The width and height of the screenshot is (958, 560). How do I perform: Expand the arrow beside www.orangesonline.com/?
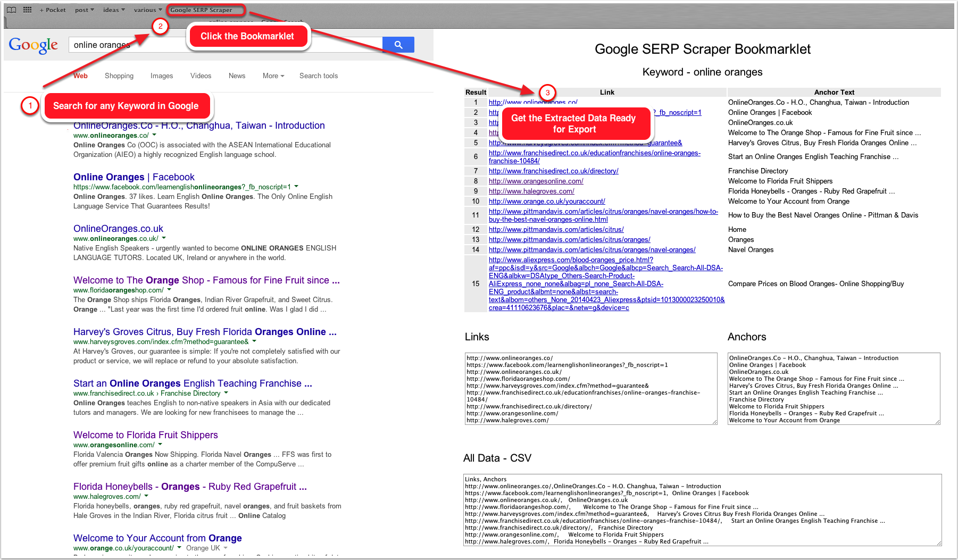[160, 445]
